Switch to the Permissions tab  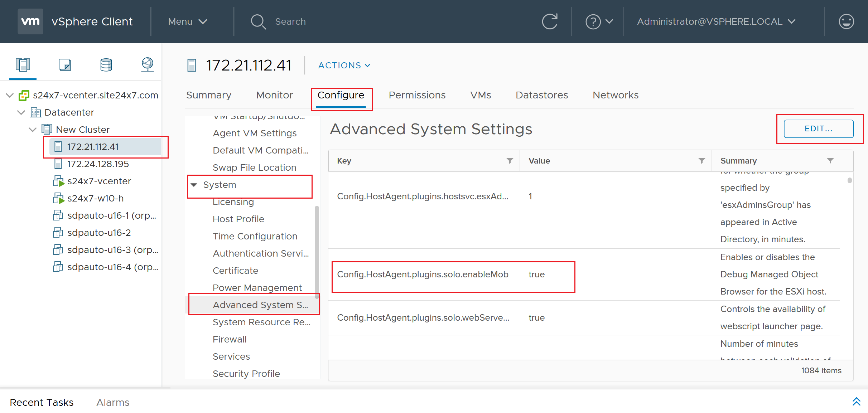[417, 95]
